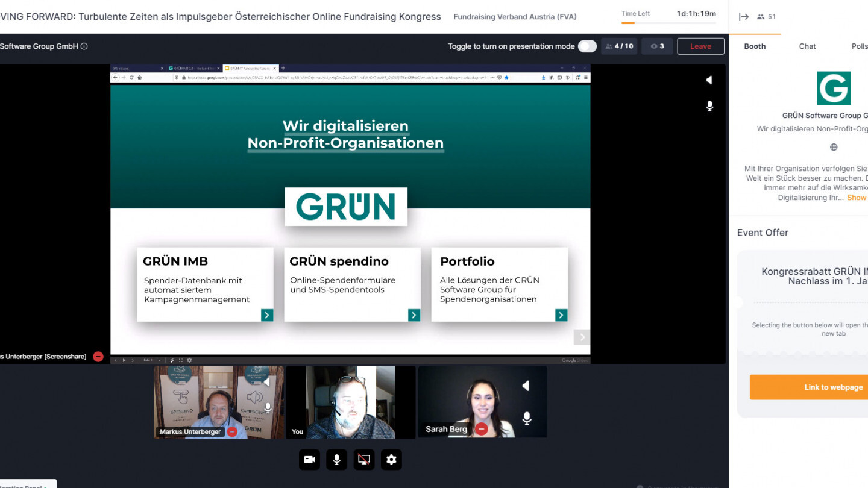Viewport: 868px width, 488px height.
Task: Select Sarah Berg's video thumbnail
Action: 483,402
